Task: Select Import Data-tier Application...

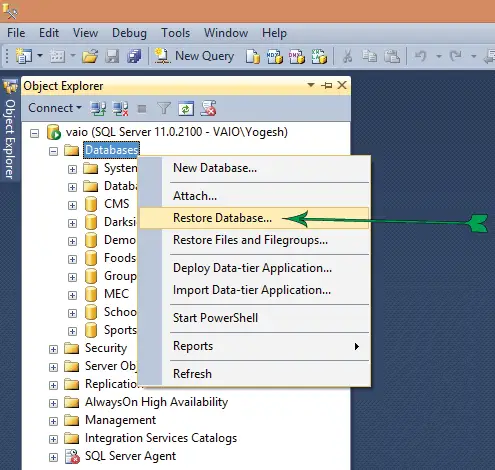Action: point(254,290)
